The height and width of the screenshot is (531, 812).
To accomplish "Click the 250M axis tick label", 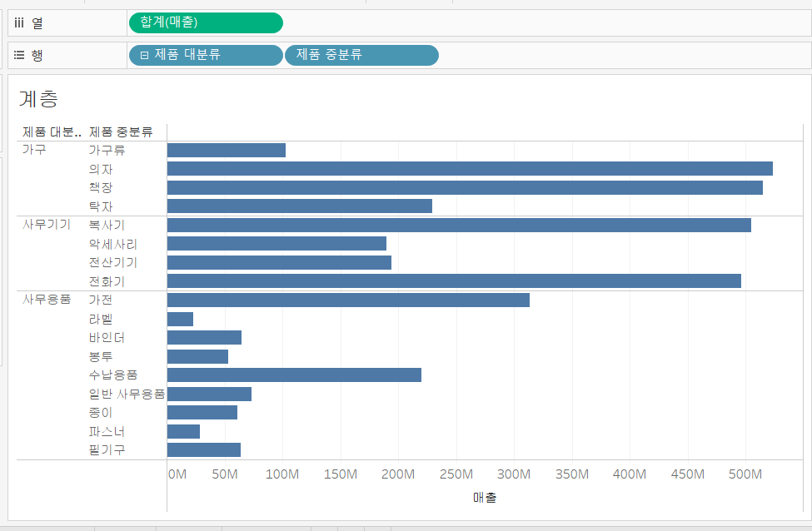I will pyautogui.click(x=456, y=474).
